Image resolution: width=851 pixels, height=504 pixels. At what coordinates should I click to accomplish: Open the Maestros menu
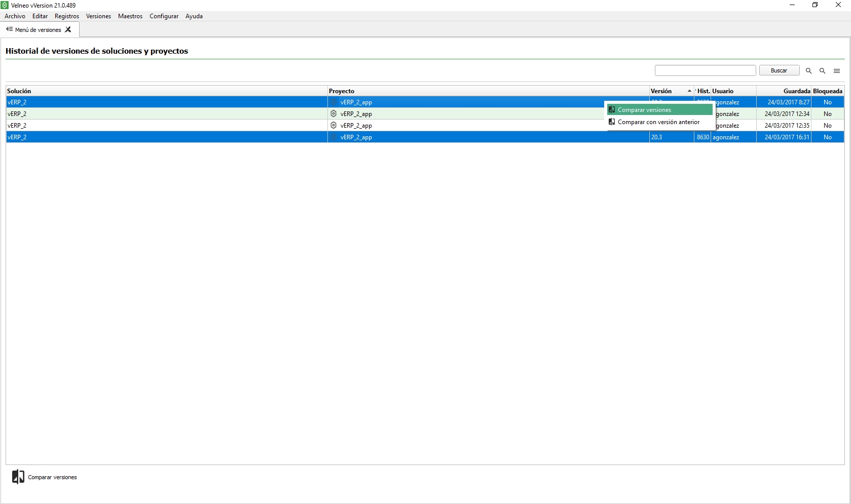point(130,16)
